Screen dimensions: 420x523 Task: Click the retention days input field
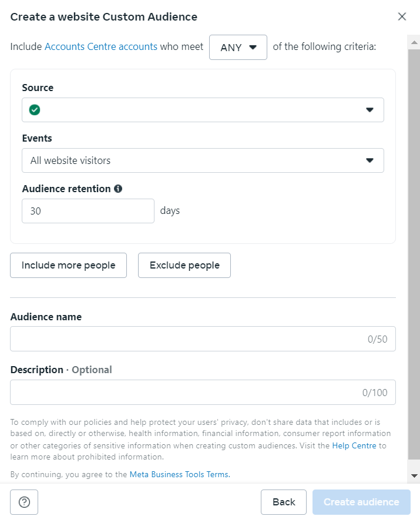88,211
